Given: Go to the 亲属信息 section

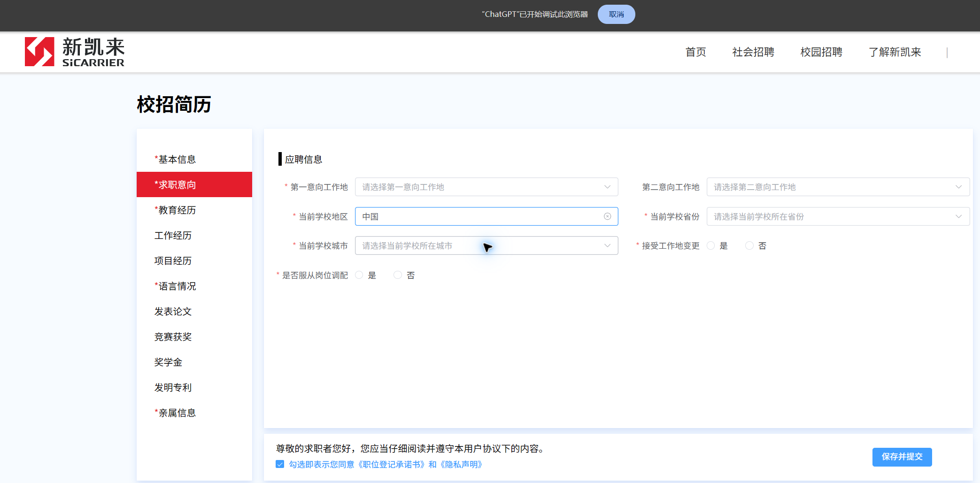Looking at the screenshot, I should (194, 413).
